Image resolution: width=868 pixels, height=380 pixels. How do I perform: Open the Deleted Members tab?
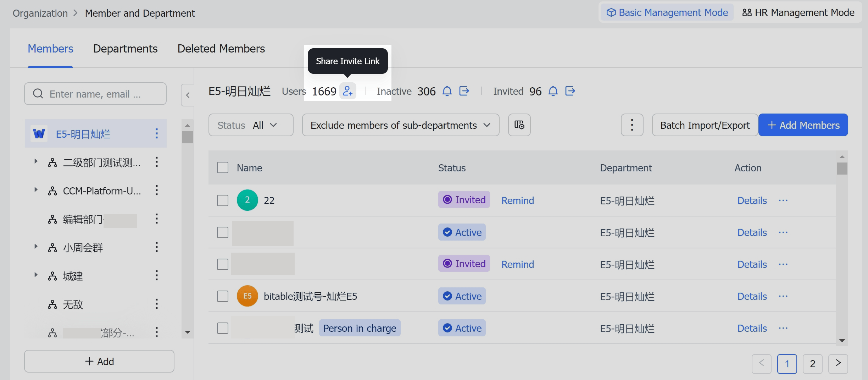(x=221, y=49)
